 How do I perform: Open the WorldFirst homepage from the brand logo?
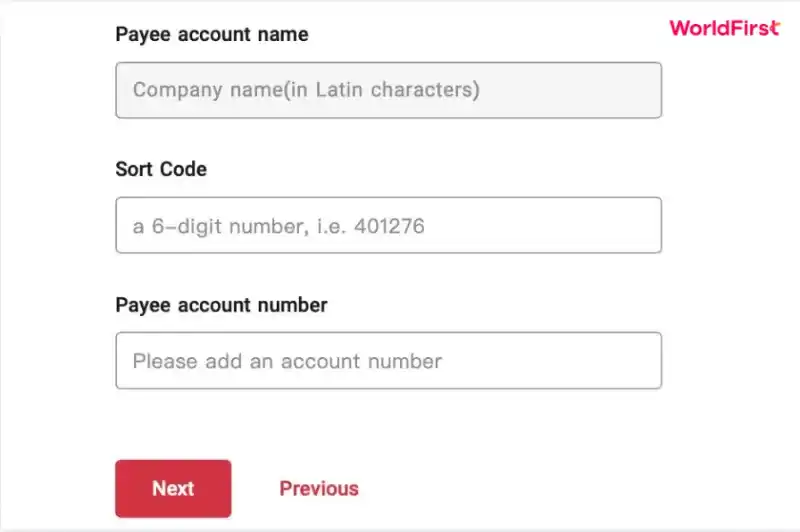click(724, 28)
